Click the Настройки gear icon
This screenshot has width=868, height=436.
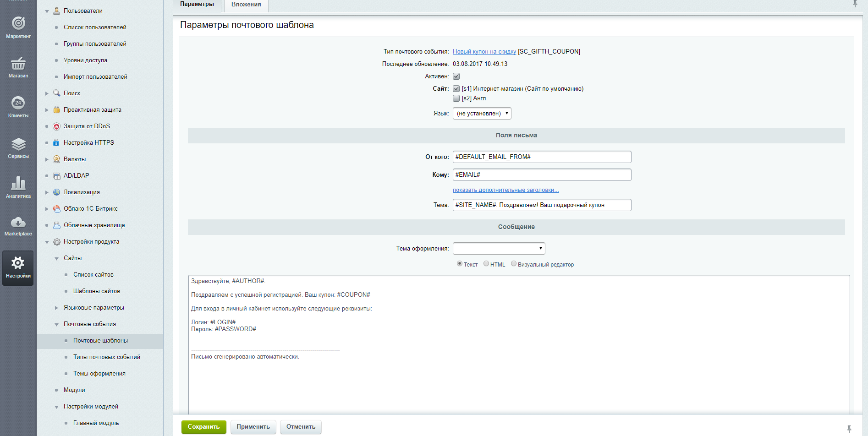pos(18,264)
